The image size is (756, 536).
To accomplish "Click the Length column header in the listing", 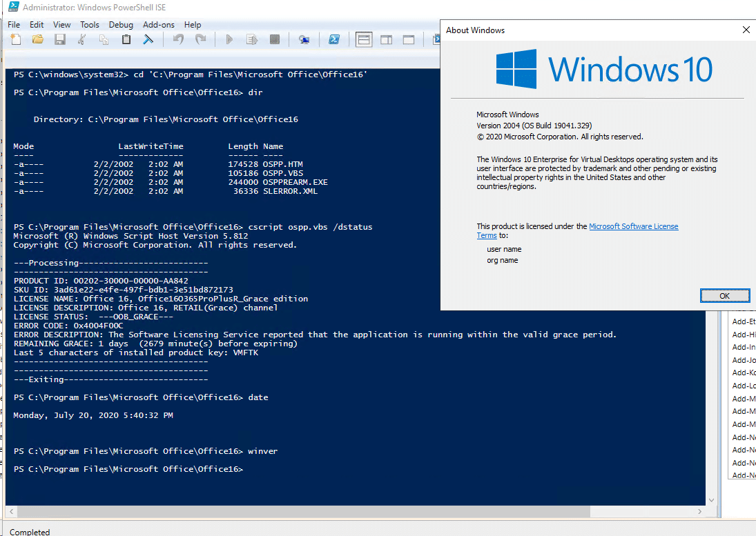I will (243, 146).
